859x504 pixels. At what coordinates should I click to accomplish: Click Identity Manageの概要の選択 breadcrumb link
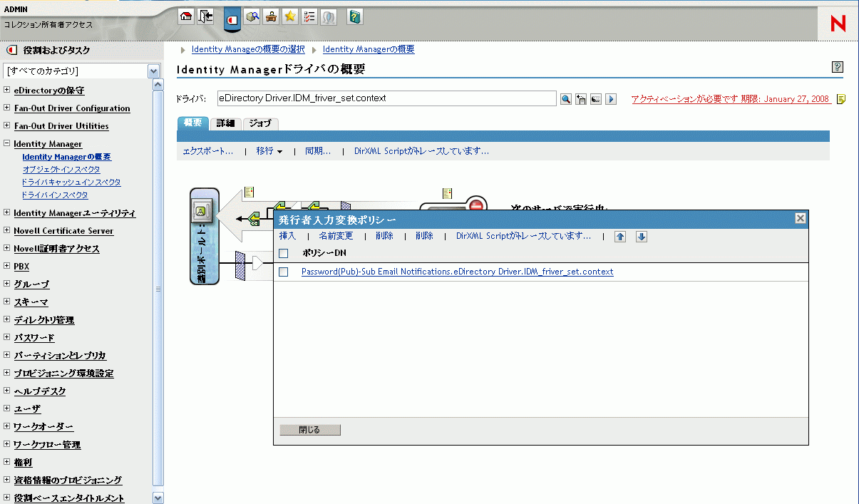tap(248, 49)
